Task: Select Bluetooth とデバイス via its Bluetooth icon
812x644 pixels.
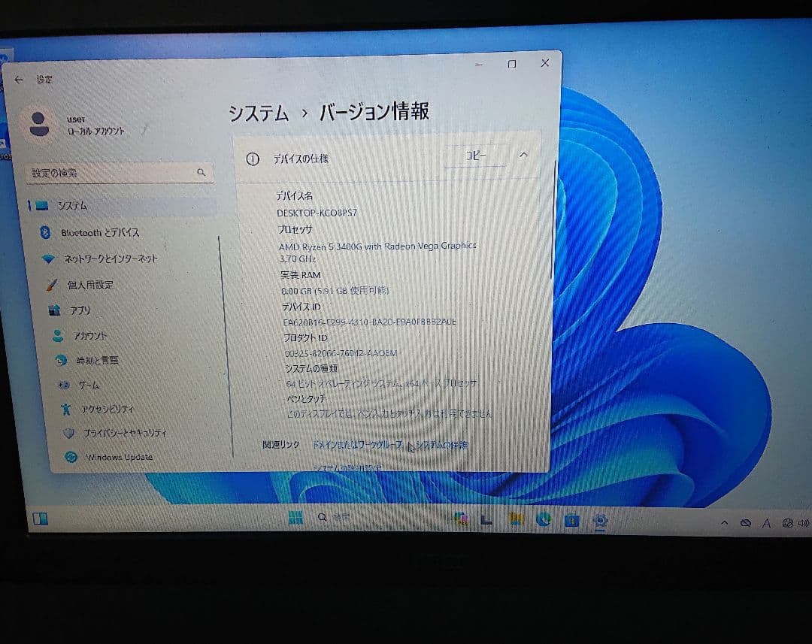Action: pos(44,232)
